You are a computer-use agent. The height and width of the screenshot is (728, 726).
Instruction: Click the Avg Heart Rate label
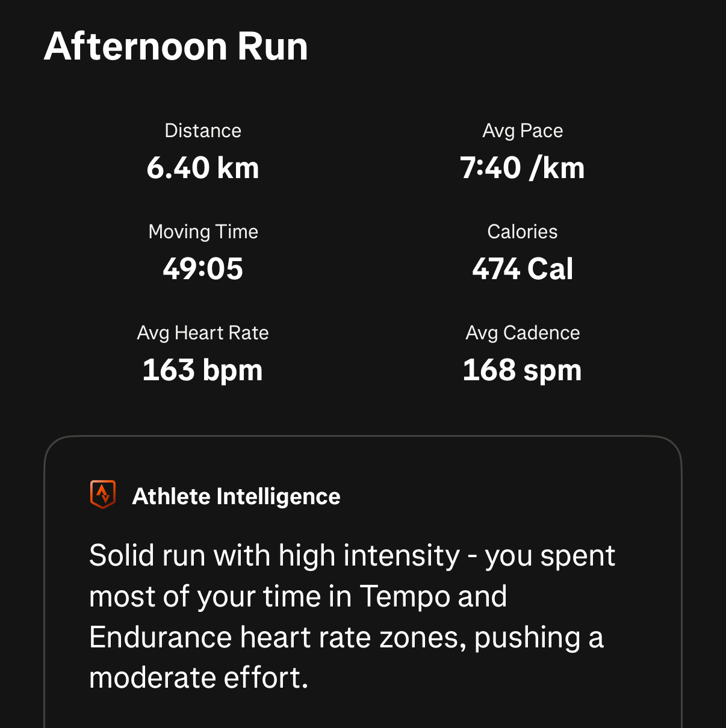(x=203, y=333)
